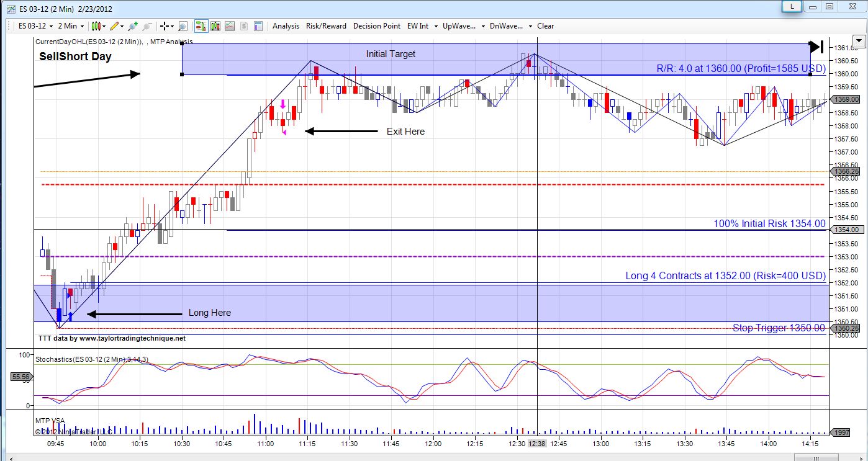Click the L link button in title bar
Viewport: 868px width, 461px height.
tap(792, 6)
